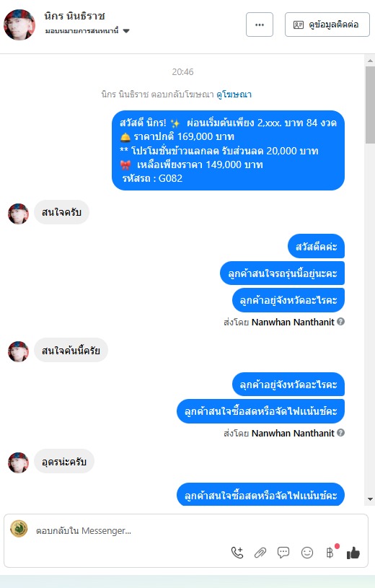Click the scrollbar down arrow
This screenshot has width=375, height=588.
point(370,499)
